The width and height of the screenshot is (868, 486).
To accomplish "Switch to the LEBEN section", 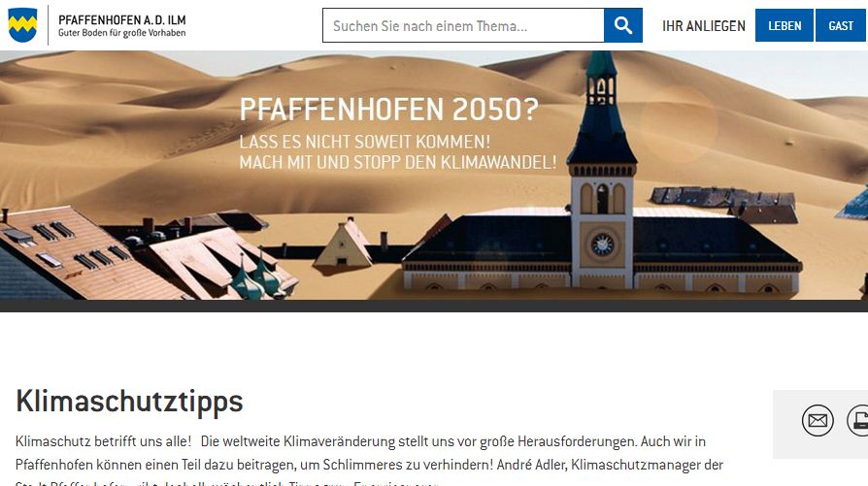I will (785, 25).
